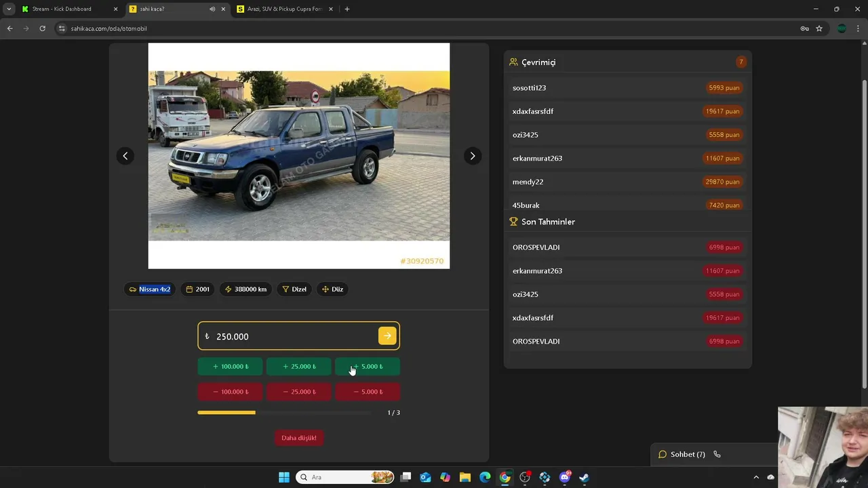Switch to the Arazi, SUV & Pickup Cupra tab
The width and height of the screenshot is (868, 488).
pyautogui.click(x=284, y=9)
